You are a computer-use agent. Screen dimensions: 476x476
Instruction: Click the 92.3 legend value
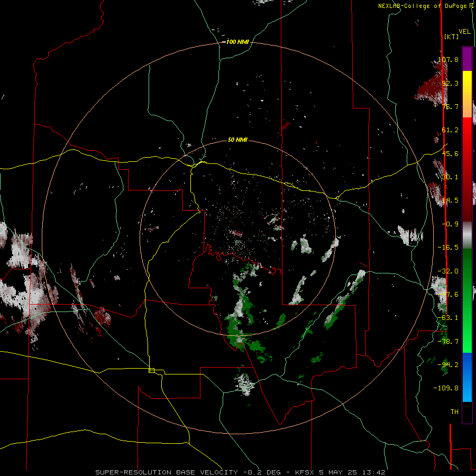(x=450, y=83)
